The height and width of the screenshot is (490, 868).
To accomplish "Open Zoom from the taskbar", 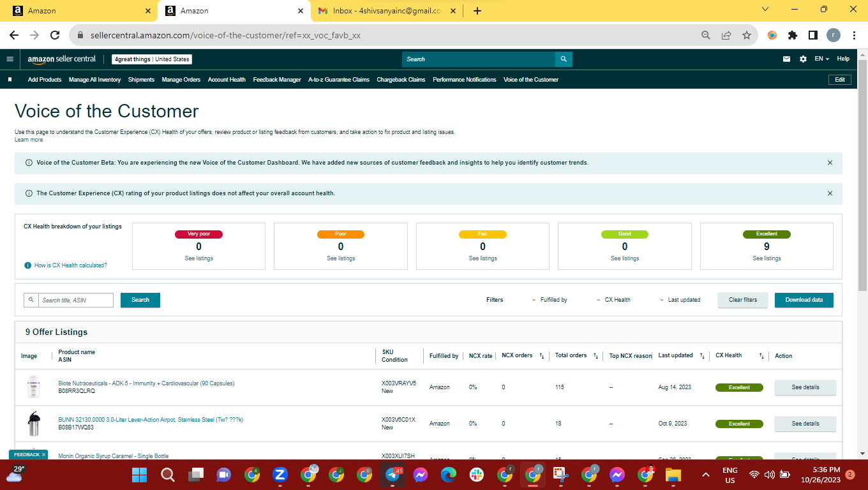I will coord(280,475).
